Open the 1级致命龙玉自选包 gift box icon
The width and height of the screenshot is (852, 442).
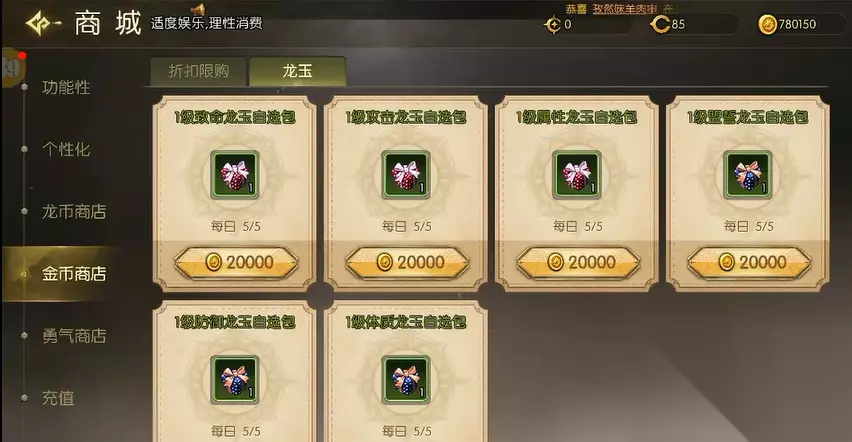pos(235,175)
